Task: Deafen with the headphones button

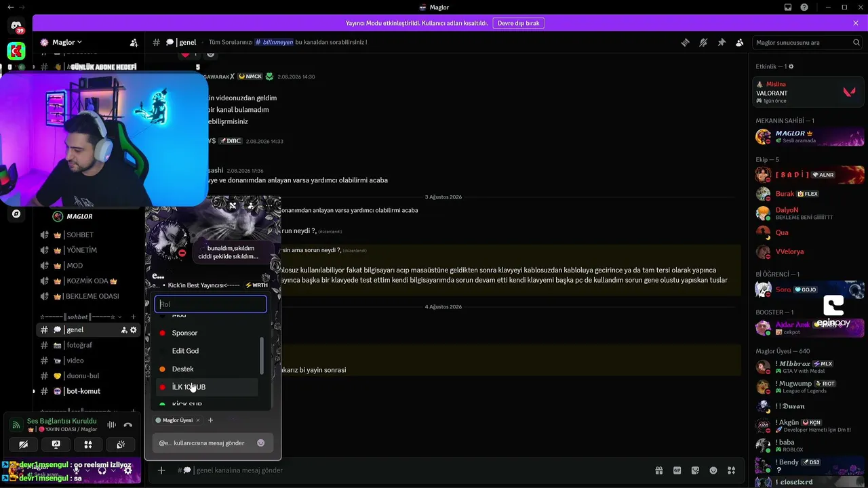Action: pos(102,470)
